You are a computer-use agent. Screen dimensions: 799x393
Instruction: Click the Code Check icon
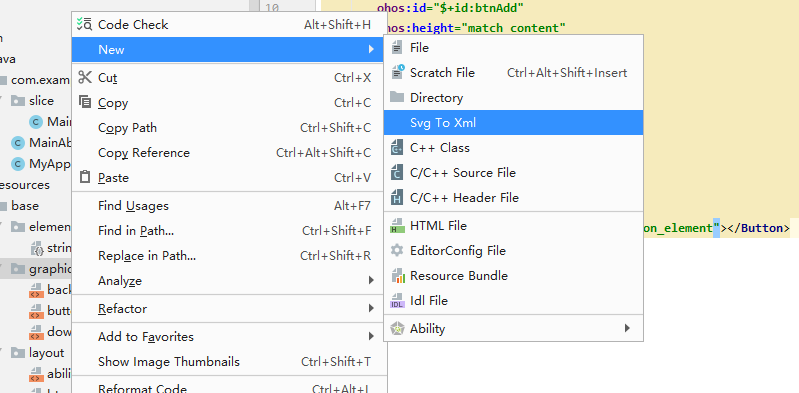84,24
